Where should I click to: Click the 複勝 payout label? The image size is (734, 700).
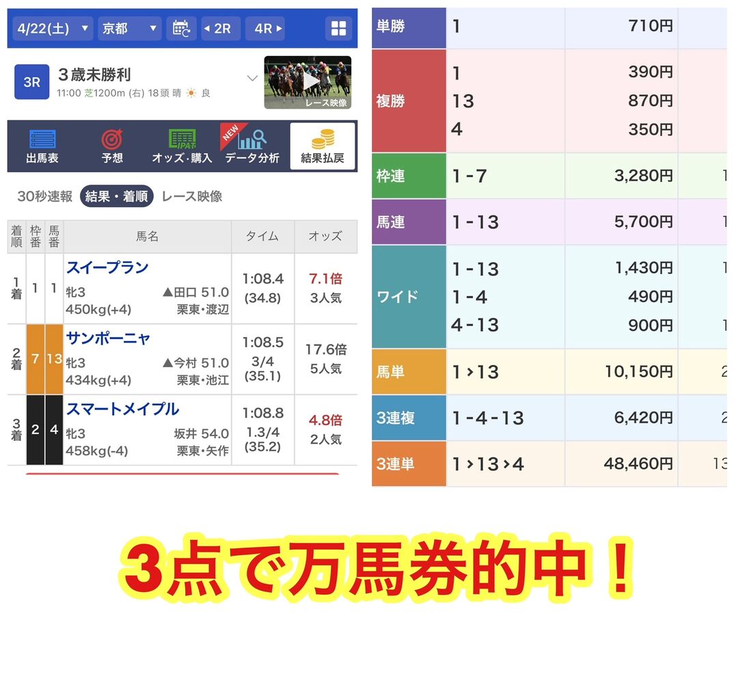(409, 100)
